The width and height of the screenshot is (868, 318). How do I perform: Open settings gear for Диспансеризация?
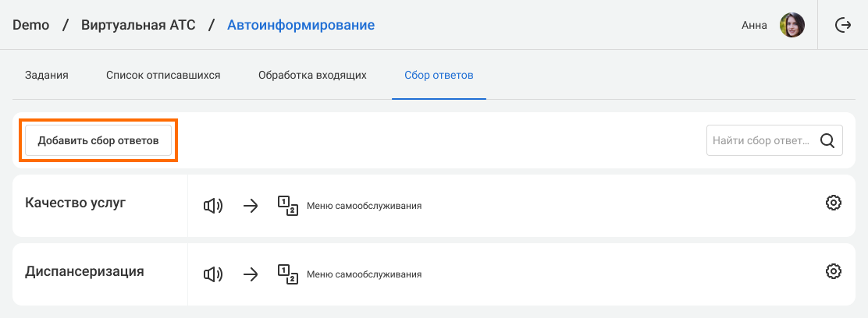click(x=834, y=271)
